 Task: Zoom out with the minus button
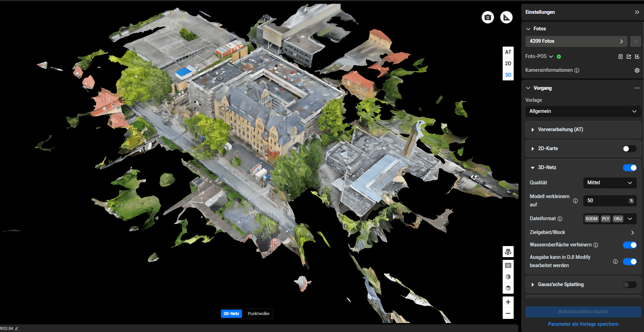[508, 313]
